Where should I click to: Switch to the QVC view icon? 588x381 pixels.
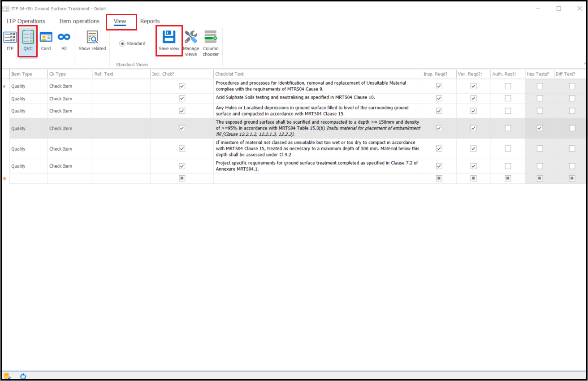(x=28, y=38)
